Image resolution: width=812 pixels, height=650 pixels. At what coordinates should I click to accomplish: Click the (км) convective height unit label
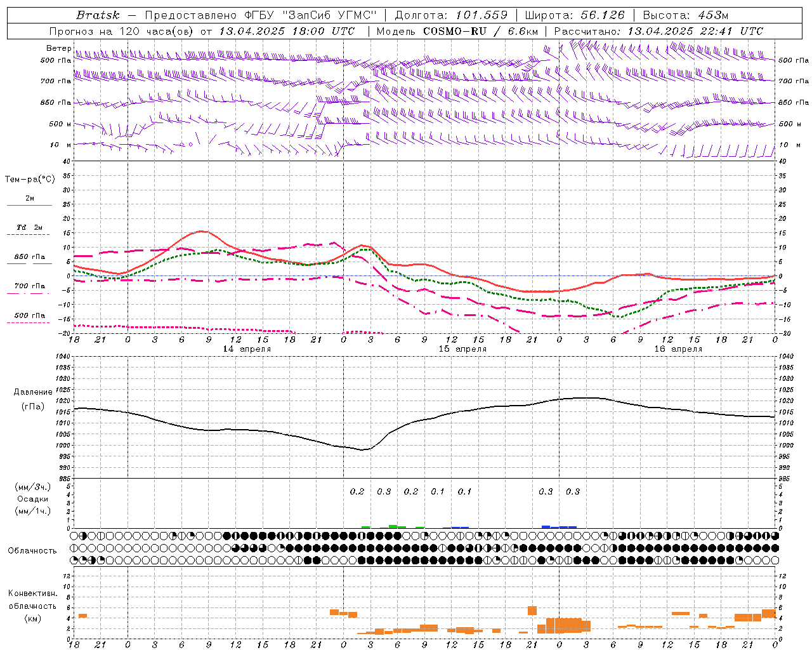point(32,618)
